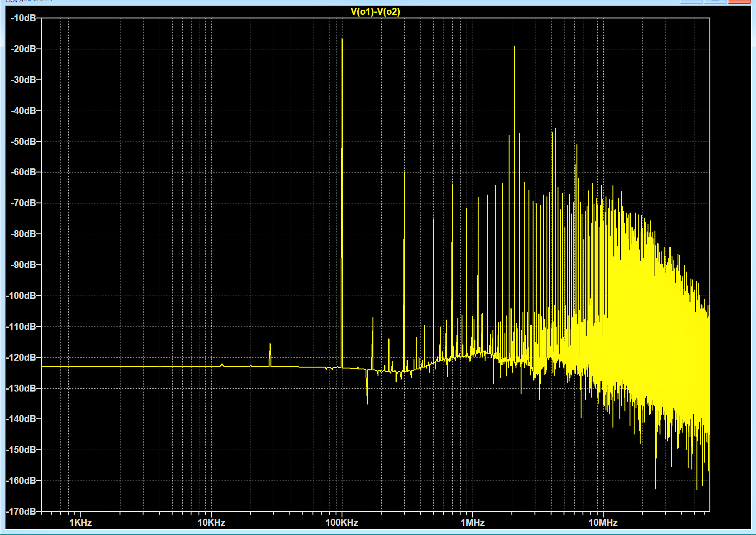Image resolution: width=756 pixels, height=535 pixels.
Task: Click the 10KHz horizontal axis label
Action: 211,523
